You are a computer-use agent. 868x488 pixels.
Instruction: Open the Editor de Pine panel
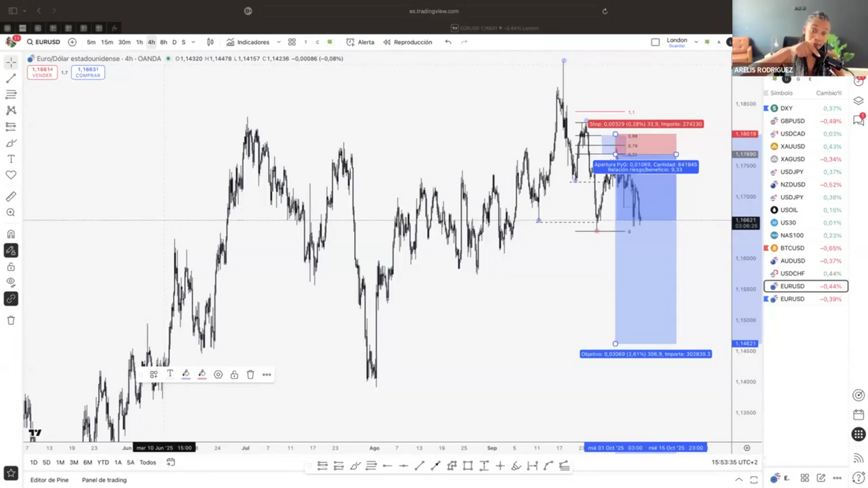(x=49, y=480)
